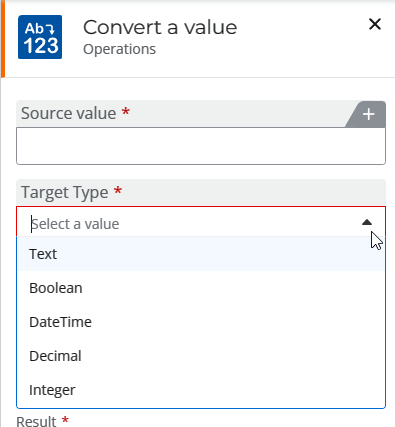Choose DateTime as the target type
Image resolution: width=395 pixels, height=427 pixels.
pos(201,322)
